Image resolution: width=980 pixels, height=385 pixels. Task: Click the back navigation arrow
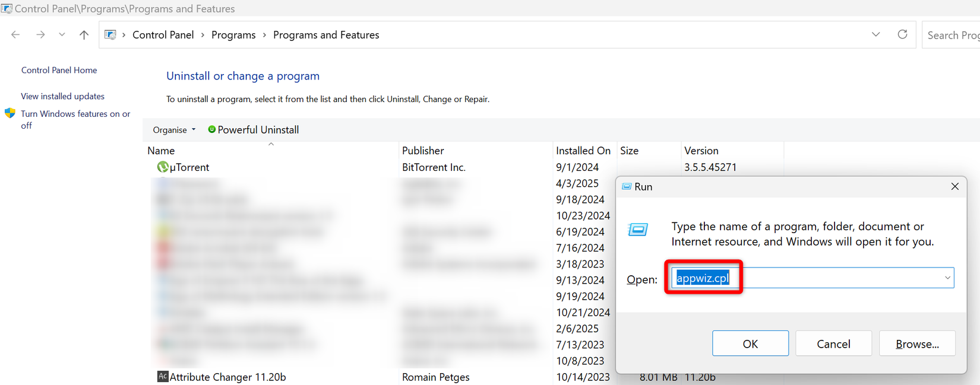15,35
